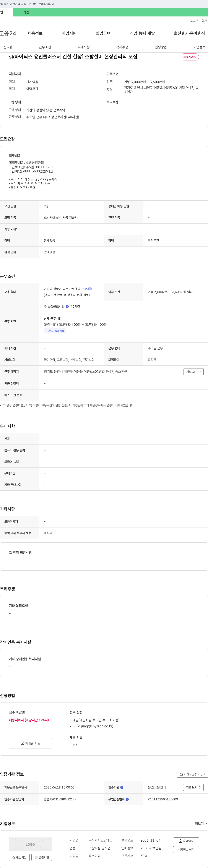Switch to the 기업 top tab
The width and height of the screenshot is (208, 868).
[x=26, y=12]
